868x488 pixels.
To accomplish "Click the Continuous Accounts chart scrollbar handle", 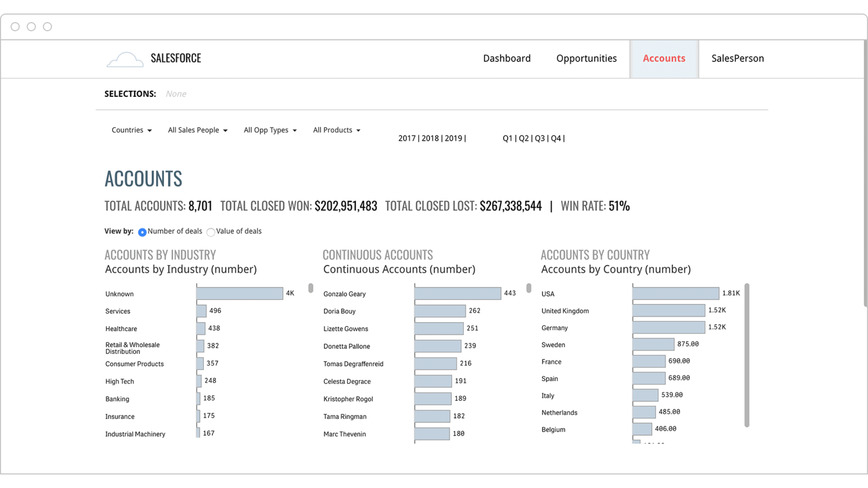I will tap(528, 288).
